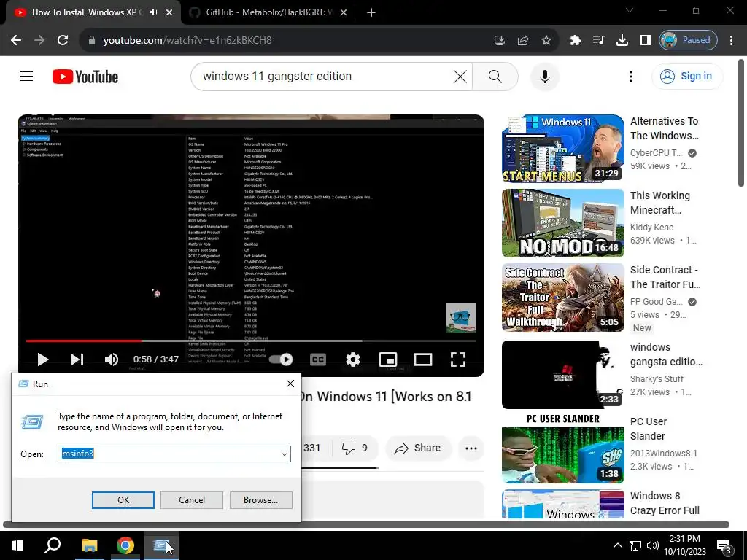The image size is (747, 560).
Task: Reload the YouTube page
Action: 63,40
